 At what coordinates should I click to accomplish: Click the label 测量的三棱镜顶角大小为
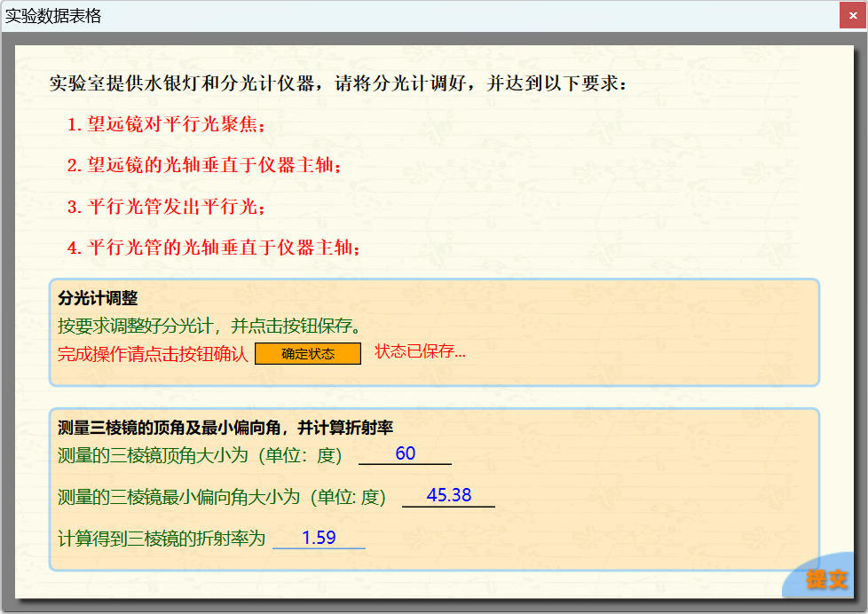tap(199, 456)
